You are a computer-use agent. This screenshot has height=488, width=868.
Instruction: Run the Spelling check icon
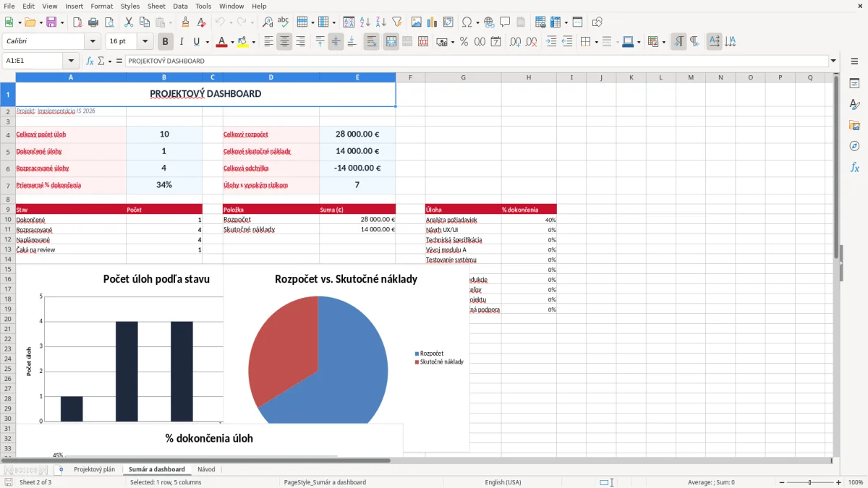click(284, 22)
